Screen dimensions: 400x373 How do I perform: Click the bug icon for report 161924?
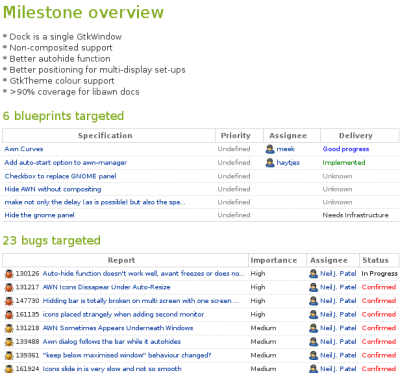click(9, 369)
